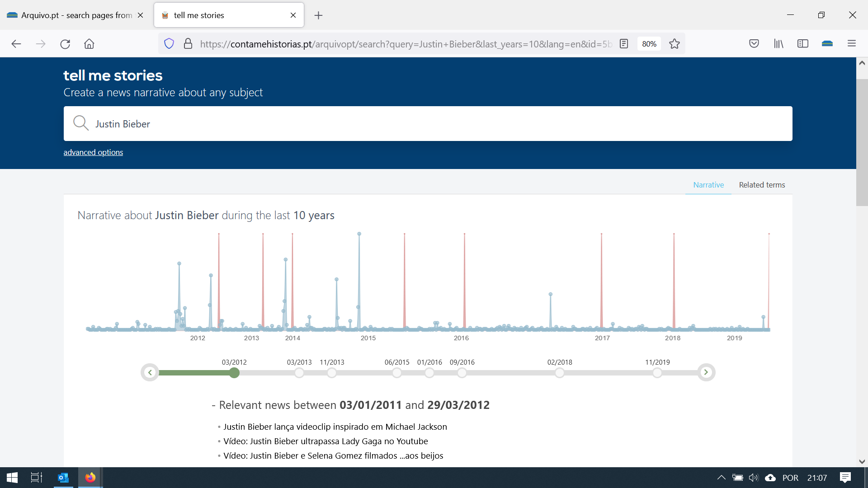Image resolution: width=868 pixels, height=488 pixels.
Task: Select the 11/2019 timeline marker
Action: point(657,373)
